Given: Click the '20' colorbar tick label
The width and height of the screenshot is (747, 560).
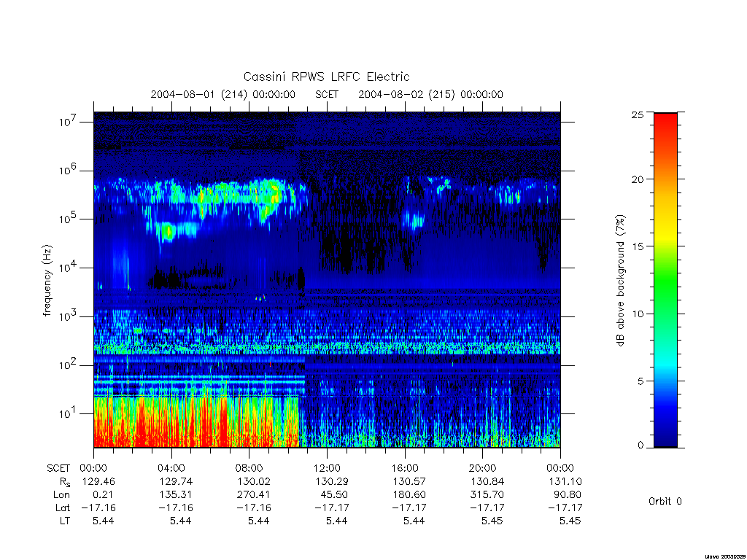Looking at the screenshot, I should pos(638,179).
